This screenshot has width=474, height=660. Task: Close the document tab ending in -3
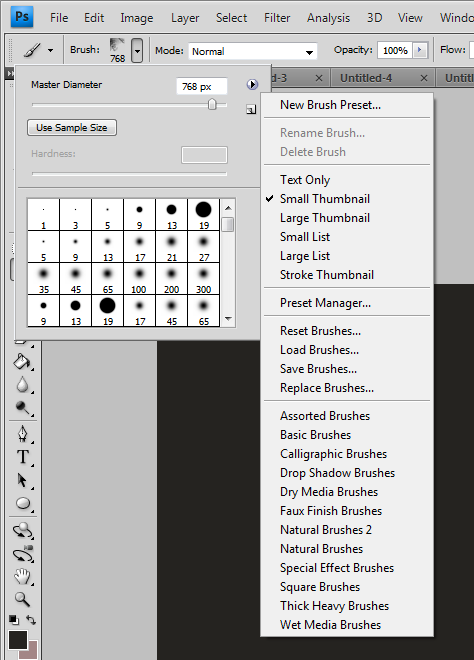319,78
